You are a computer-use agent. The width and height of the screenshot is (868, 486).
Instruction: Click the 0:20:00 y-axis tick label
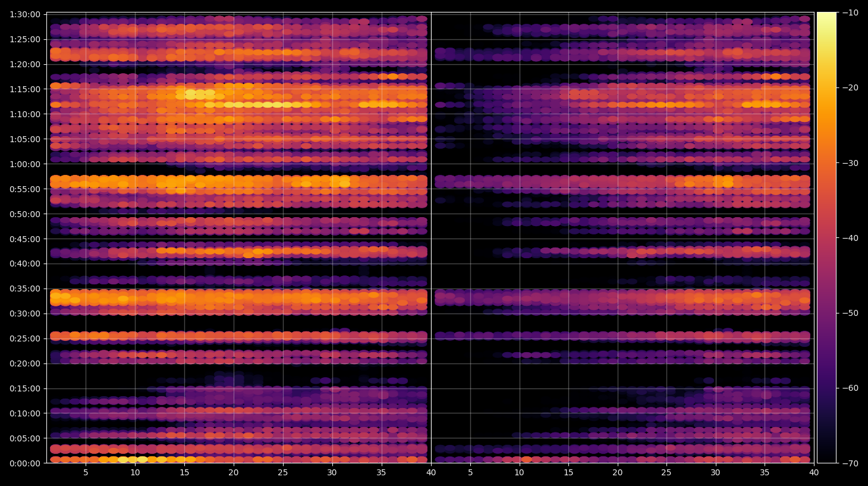[x=25, y=363]
